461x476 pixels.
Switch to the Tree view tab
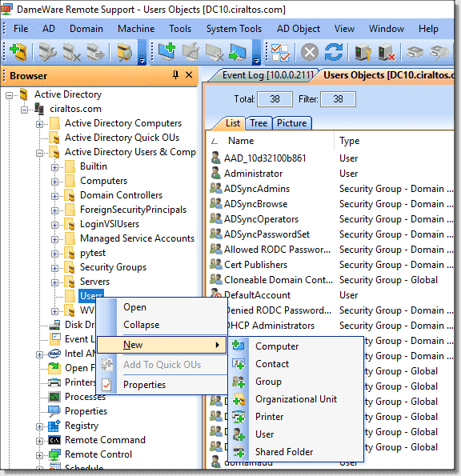tap(259, 123)
